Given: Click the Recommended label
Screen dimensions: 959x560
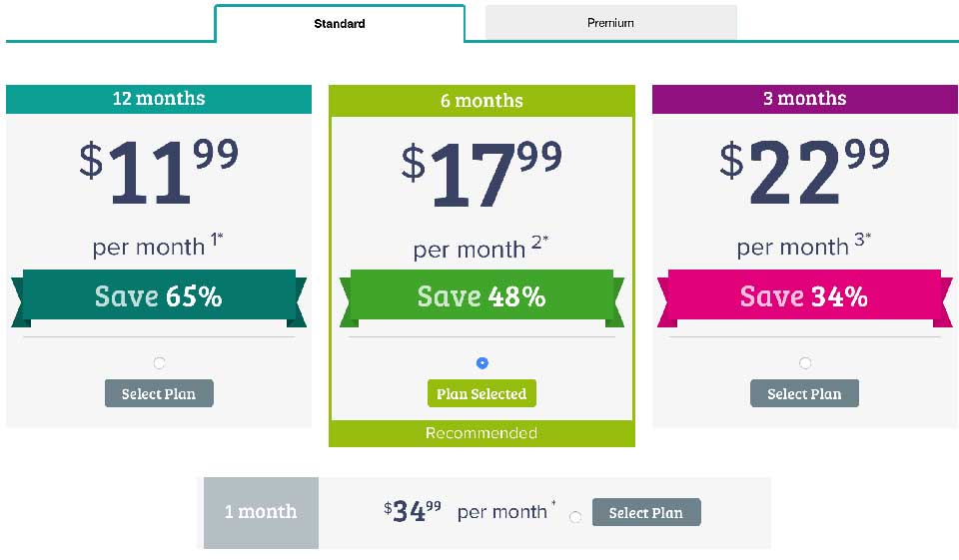Looking at the screenshot, I should (481, 433).
